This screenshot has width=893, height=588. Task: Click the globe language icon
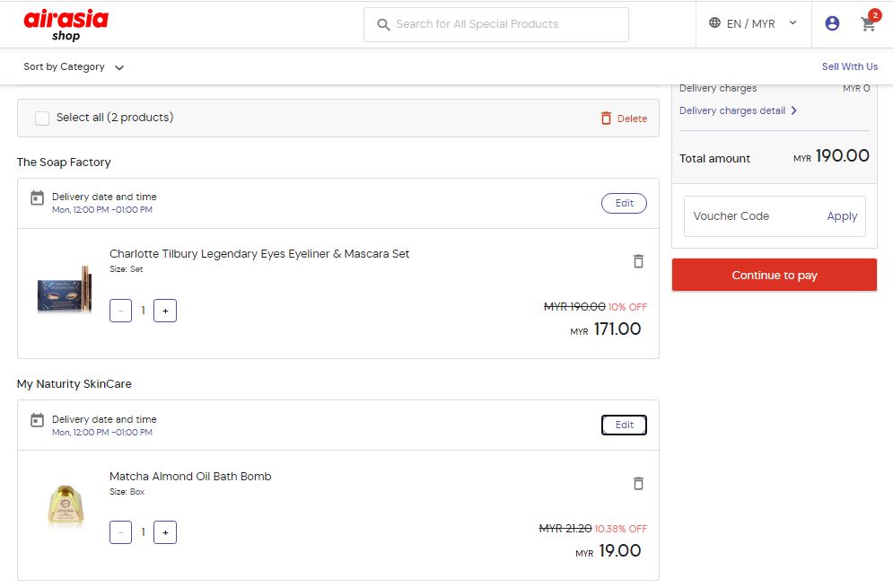point(714,22)
